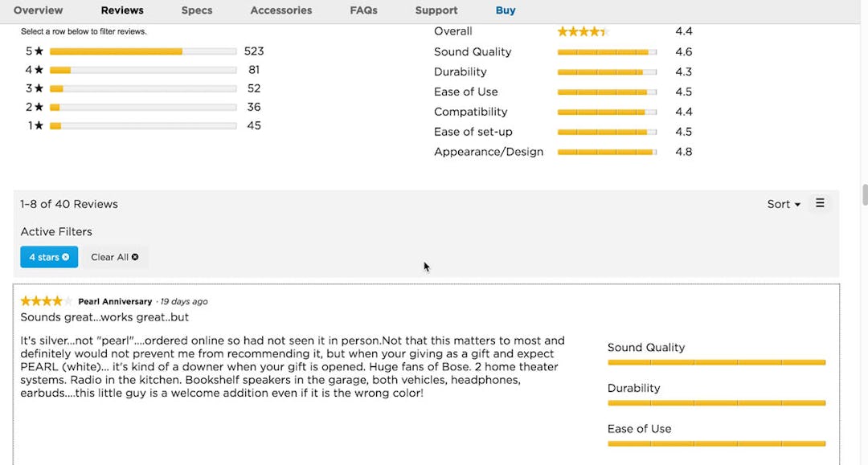Click the Overall star rating icons

pyautogui.click(x=583, y=31)
